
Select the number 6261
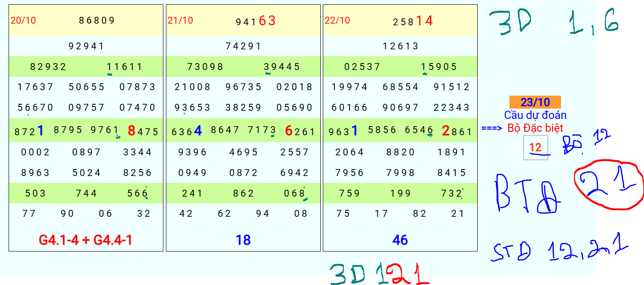[301, 131]
